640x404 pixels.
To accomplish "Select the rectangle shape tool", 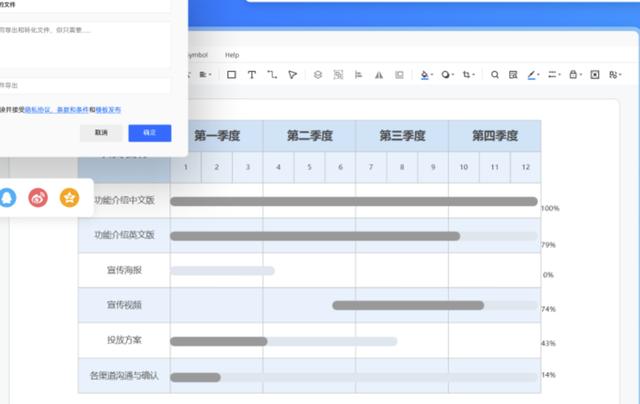I will [231, 75].
